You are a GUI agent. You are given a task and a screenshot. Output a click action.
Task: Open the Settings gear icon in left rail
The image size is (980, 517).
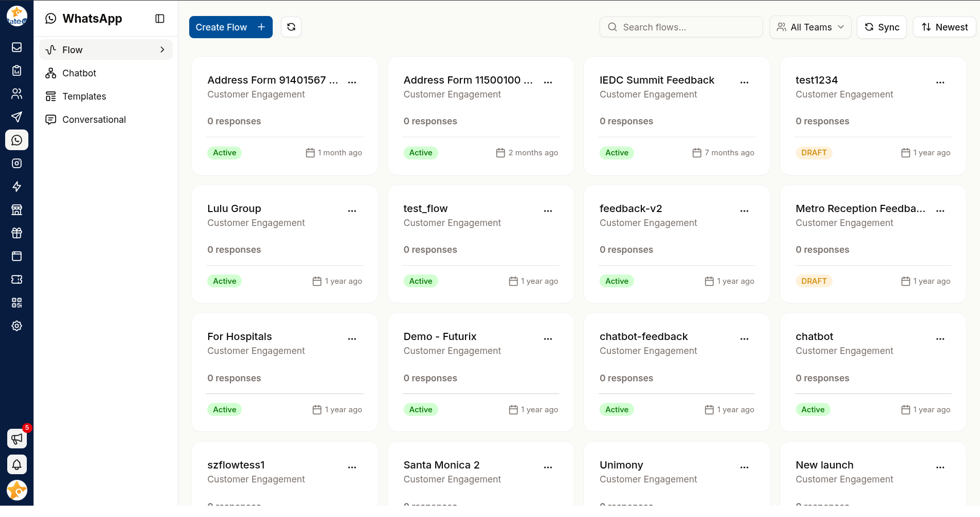(16, 326)
